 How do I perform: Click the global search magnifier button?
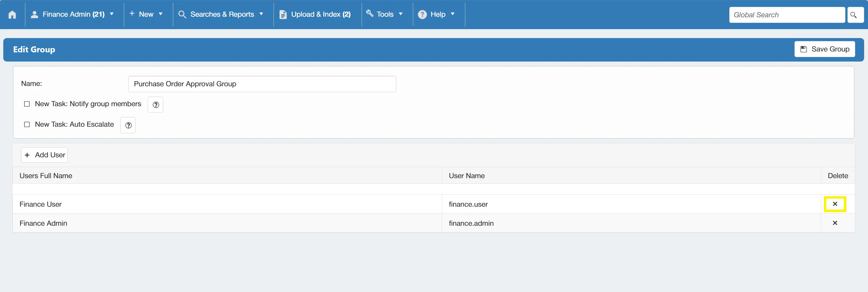click(855, 15)
